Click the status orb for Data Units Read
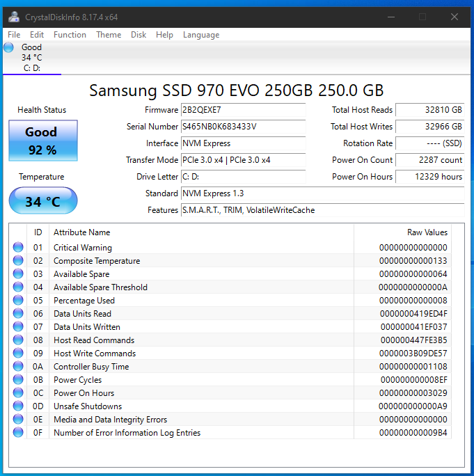The width and height of the screenshot is (474, 476). point(18,313)
